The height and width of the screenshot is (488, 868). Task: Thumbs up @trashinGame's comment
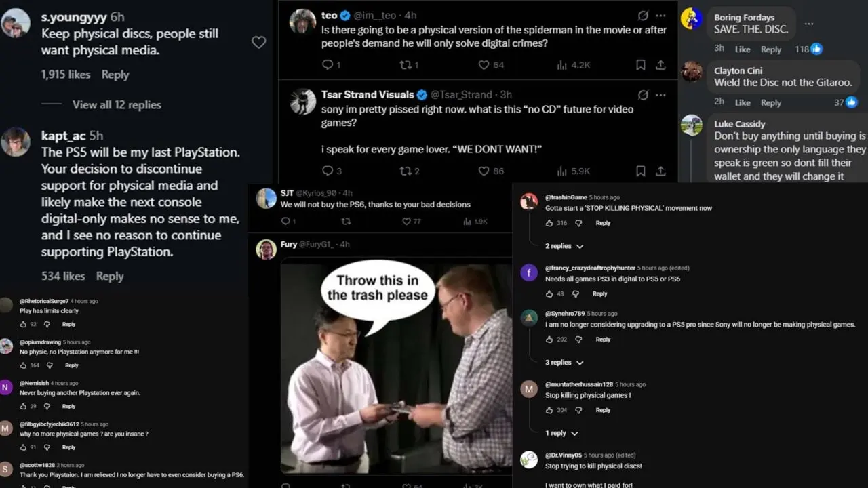click(x=549, y=223)
